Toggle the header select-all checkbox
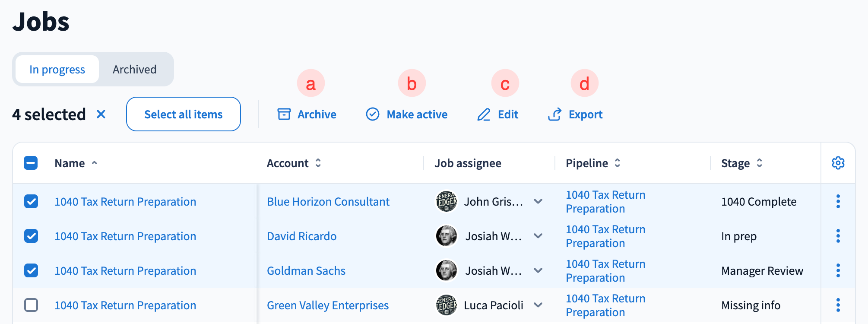 31,163
